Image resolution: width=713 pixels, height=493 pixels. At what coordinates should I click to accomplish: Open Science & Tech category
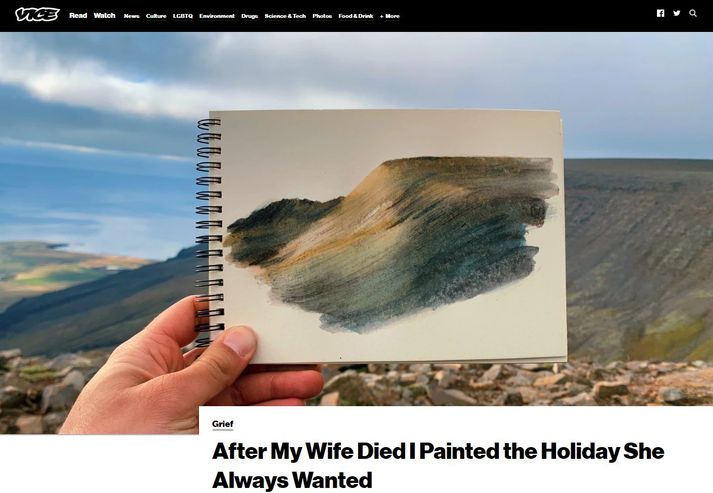[285, 16]
